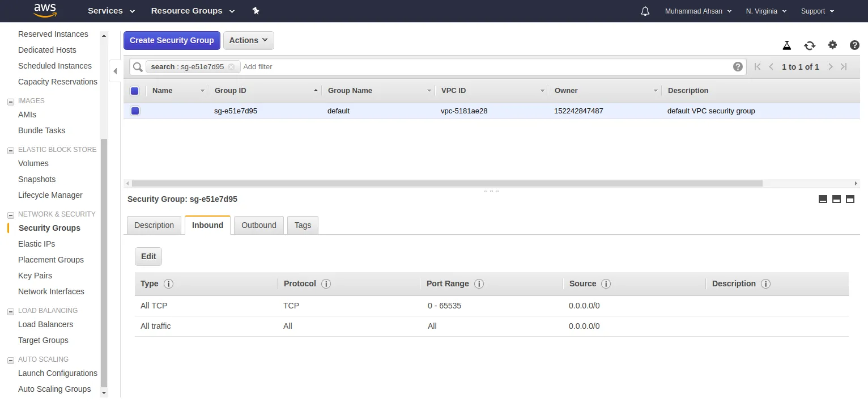The image size is (868, 402).
Task: Open Target Groups in sidebar
Action: tap(43, 340)
